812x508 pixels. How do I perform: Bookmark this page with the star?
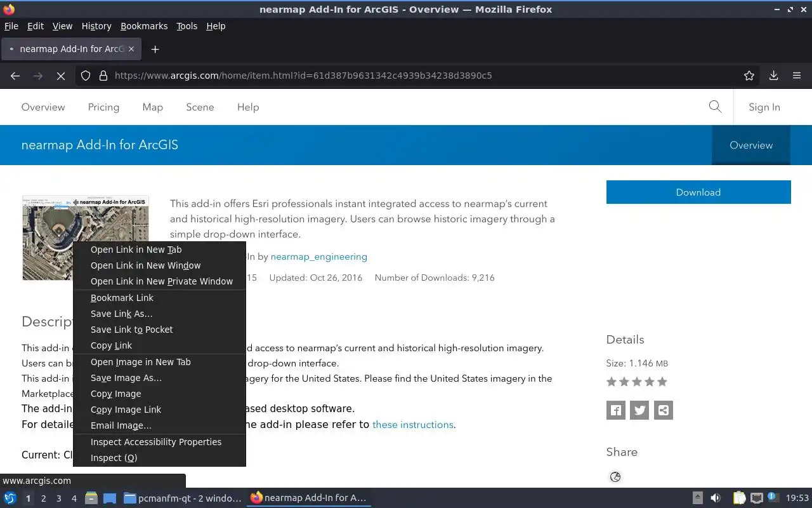coord(749,76)
